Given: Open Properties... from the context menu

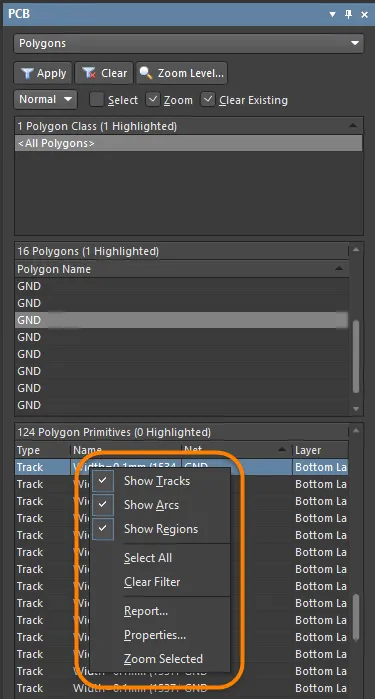Looking at the screenshot, I should (x=155, y=634).
